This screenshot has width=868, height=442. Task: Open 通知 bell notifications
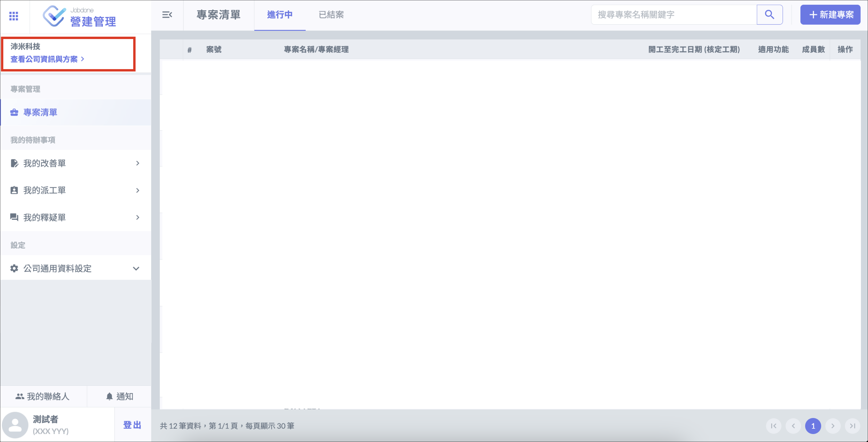click(x=120, y=396)
